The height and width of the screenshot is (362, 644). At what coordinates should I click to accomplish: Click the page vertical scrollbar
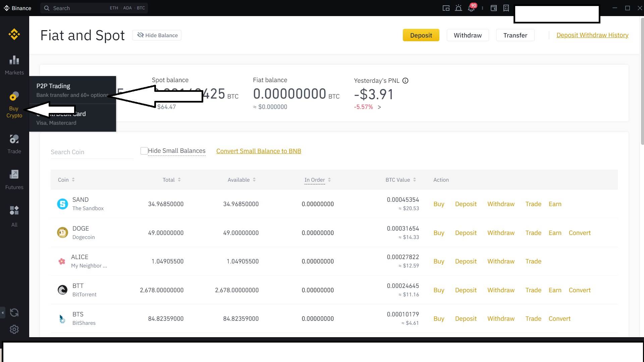coord(642,81)
